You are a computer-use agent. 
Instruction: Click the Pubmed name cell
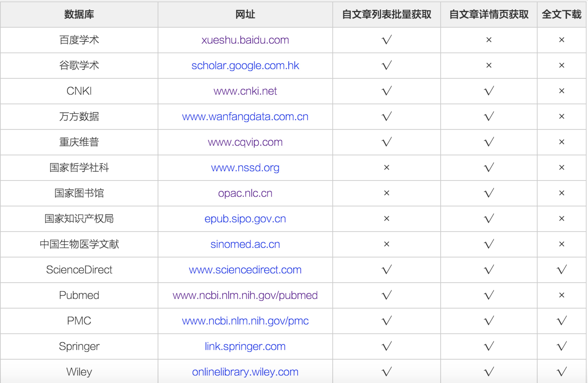pyautogui.click(x=79, y=295)
